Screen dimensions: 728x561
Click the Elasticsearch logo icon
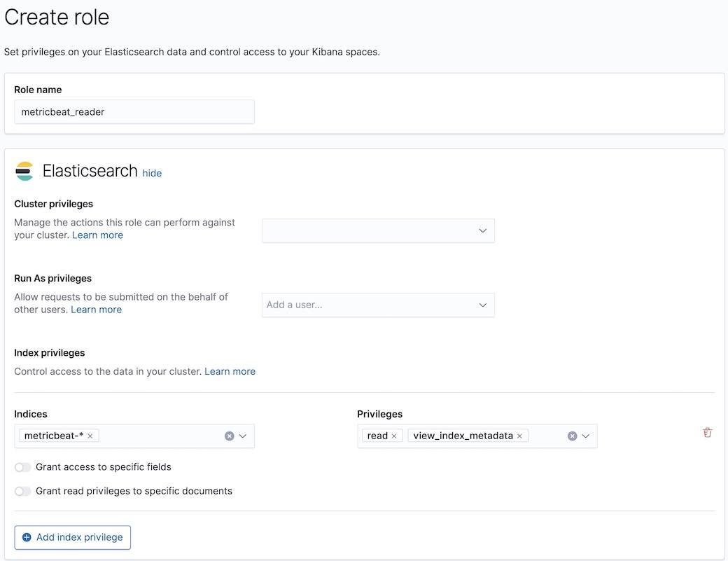[25, 170]
